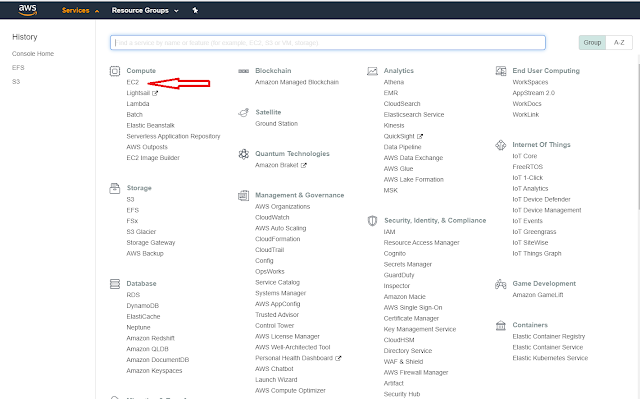Screen dimensions: 640x399
Task: Open WorkSpaces service
Action: tap(530, 82)
